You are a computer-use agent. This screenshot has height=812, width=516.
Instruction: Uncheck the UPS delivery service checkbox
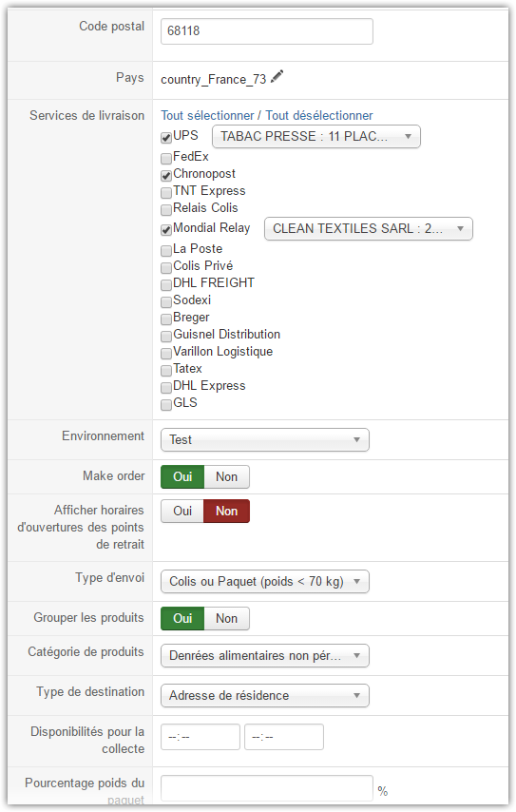point(166,138)
